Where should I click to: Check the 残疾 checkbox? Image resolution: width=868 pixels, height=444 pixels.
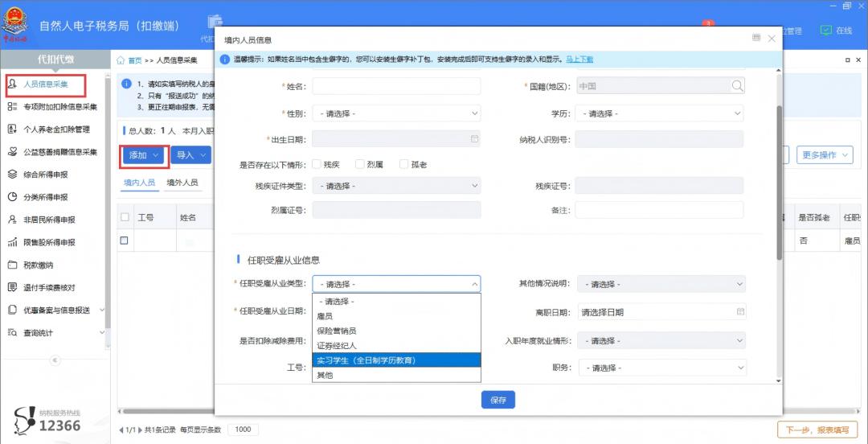pyautogui.click(x=316, y=164)
